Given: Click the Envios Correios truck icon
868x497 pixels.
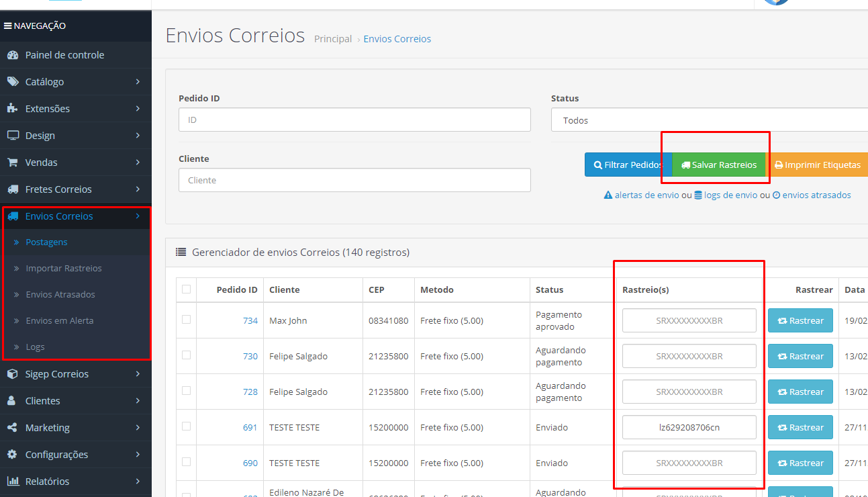Looking at the screenshot, I should coord(13,216).
